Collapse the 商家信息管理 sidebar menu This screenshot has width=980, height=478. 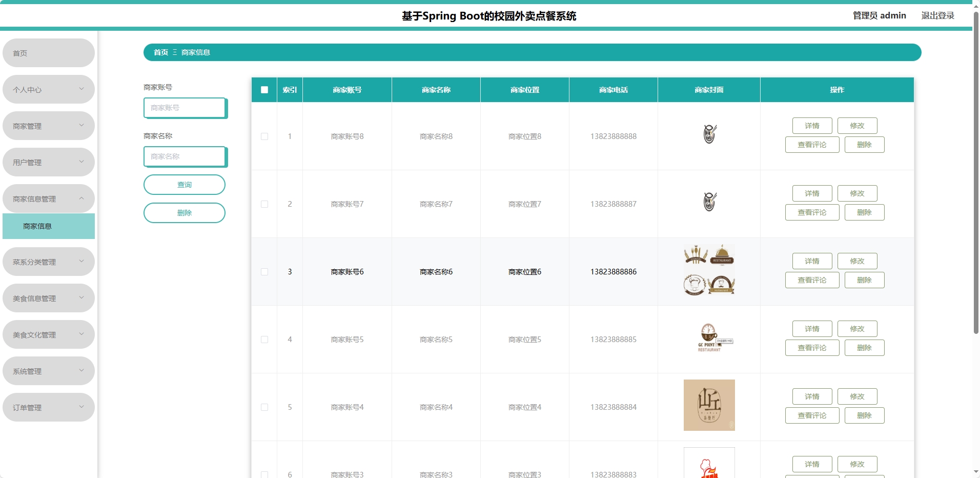pyautogui.click(x=49, y=198)
